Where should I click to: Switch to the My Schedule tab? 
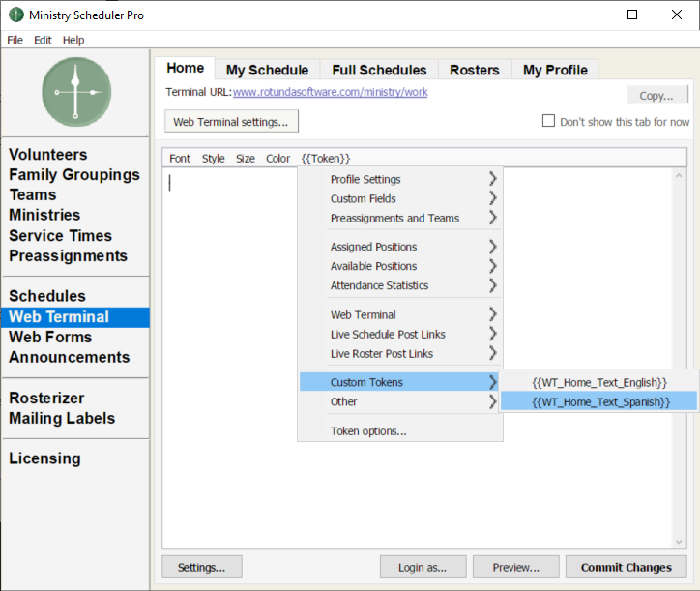267,71
